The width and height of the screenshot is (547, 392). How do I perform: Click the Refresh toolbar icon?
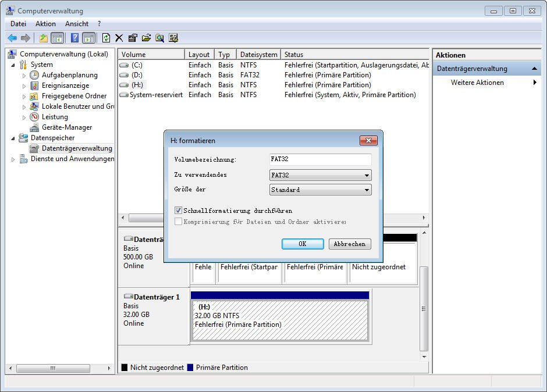coord(106,38)
